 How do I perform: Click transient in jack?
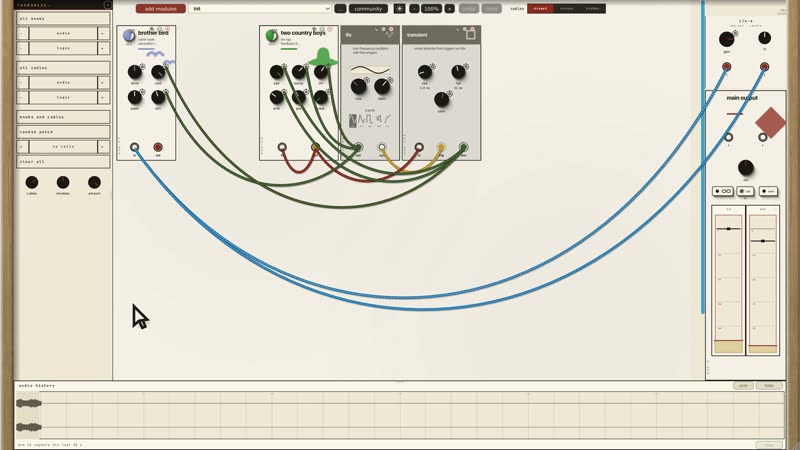(x=419, y=147)
